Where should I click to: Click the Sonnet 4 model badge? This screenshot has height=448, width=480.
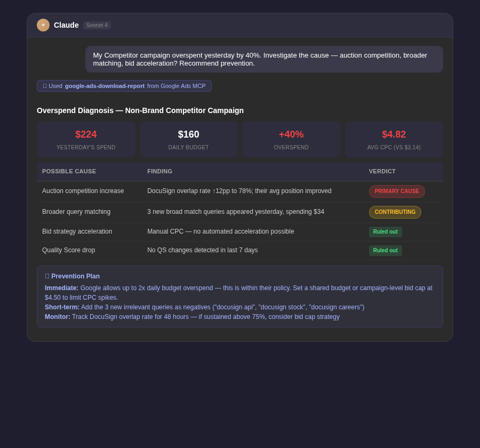[97, 26]
